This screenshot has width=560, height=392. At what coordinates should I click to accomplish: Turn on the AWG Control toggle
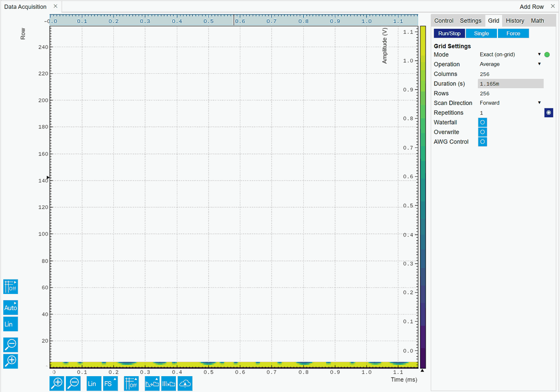[x=483, y=142]
